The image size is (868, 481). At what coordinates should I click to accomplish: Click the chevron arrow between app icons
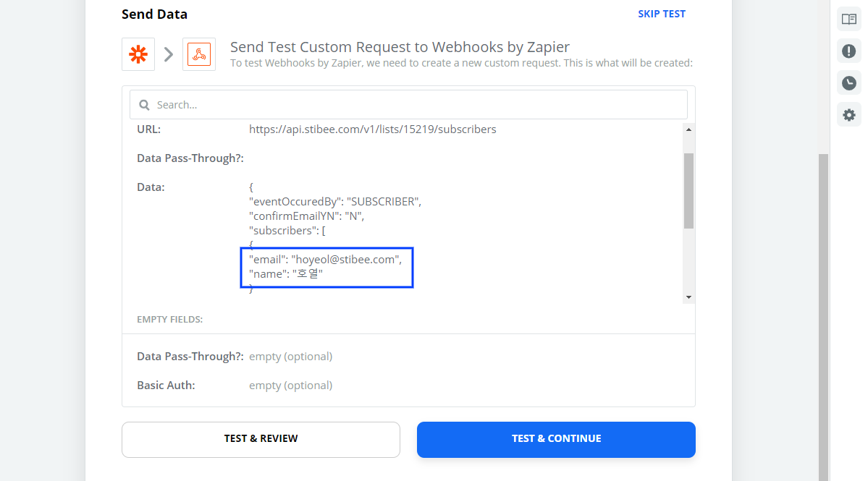169,54
